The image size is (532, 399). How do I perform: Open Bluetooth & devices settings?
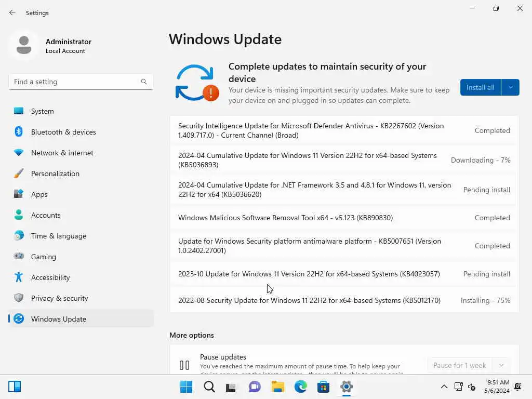coord(81,132)
